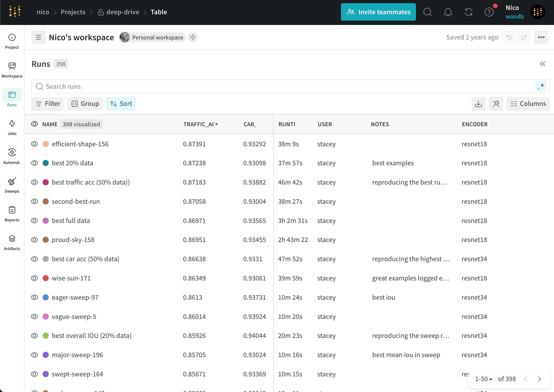
Task: Click the Filter button
Action: (x=48, y=104)
